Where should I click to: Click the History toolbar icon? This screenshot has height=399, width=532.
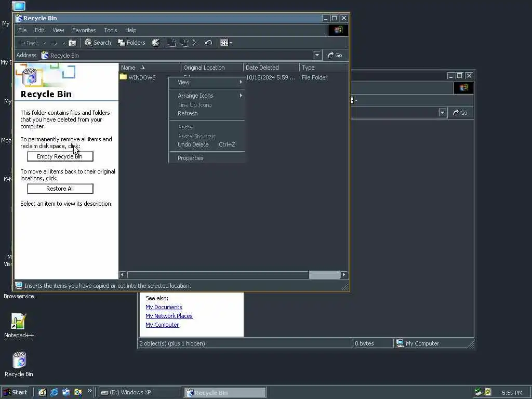coord(156,43)
